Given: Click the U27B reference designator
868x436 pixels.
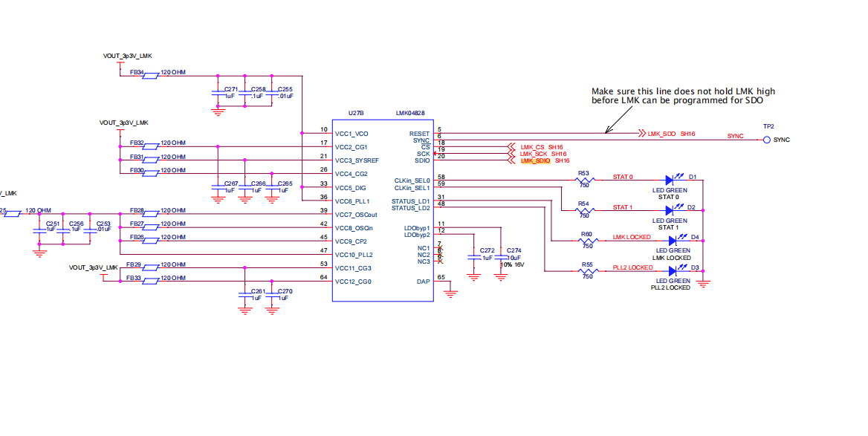Looking at the screenshot, I should pyautogui.click(x=356, y=114).
